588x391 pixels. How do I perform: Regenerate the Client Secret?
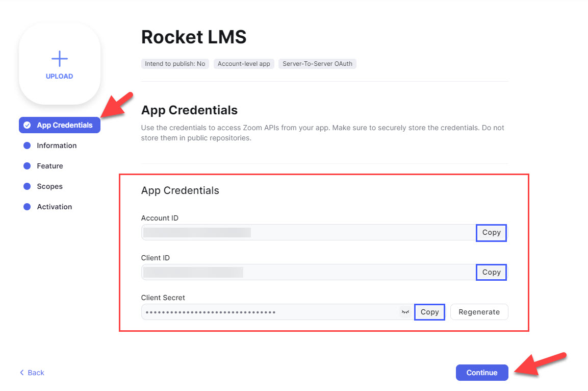[x=479, y=312]
